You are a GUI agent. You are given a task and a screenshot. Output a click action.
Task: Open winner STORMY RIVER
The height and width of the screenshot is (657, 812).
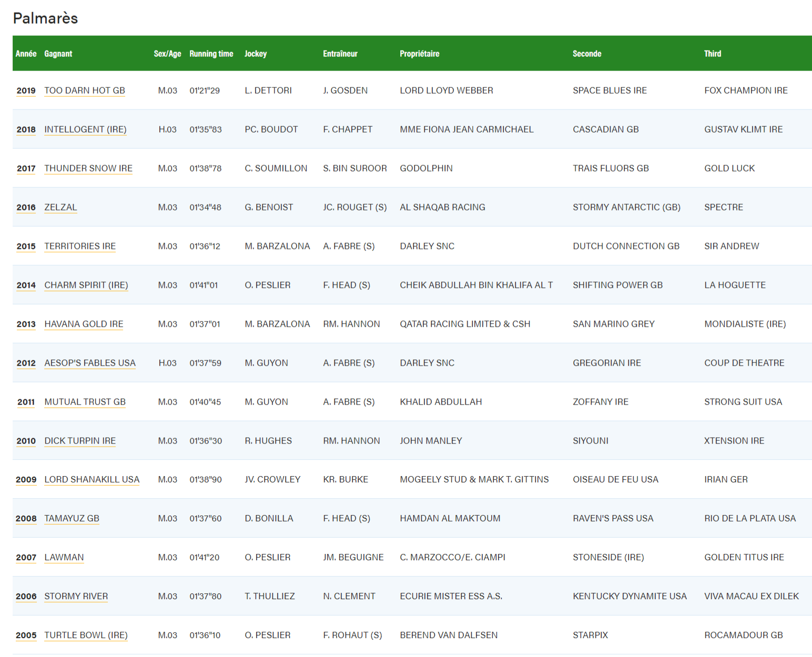point(76,597)
